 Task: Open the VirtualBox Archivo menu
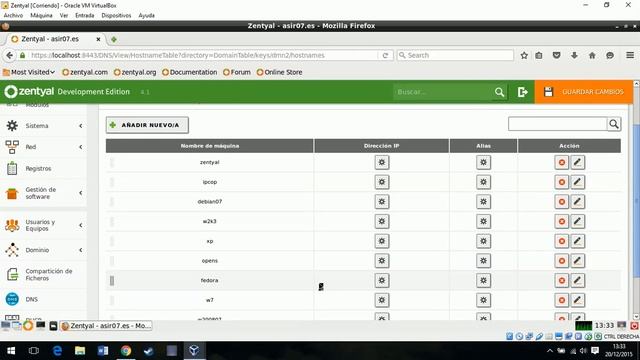(x=13, y=16)
